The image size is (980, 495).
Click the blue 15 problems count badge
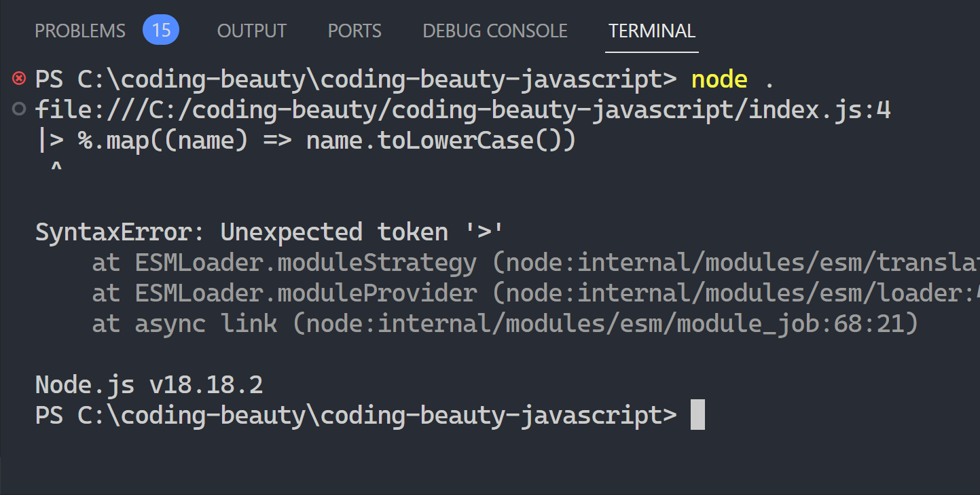click(161, 31)
